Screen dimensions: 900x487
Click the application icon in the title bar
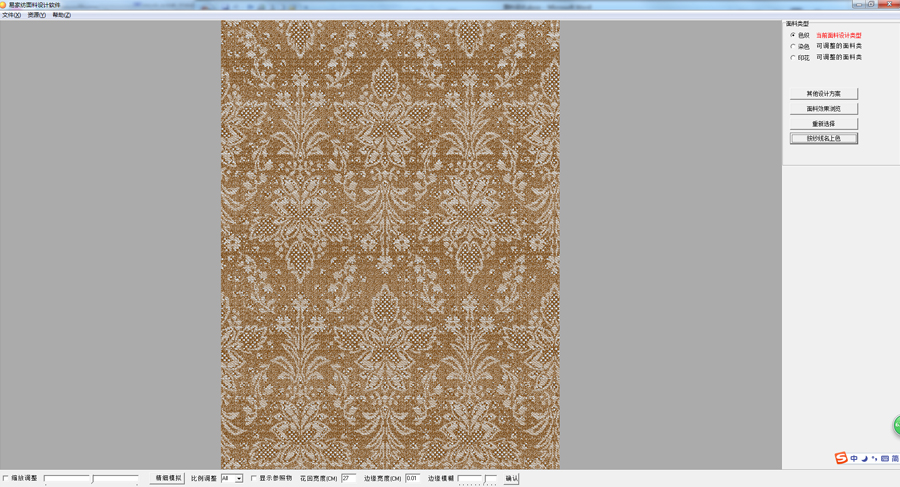point(3,5)
